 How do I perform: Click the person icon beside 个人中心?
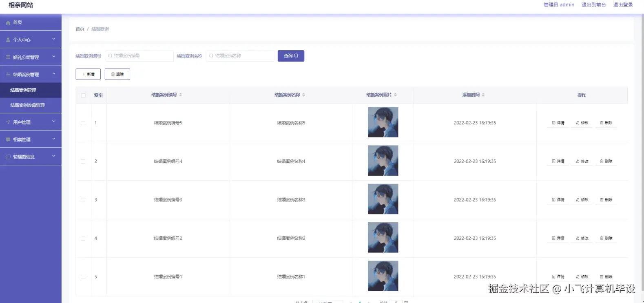(x=8, y=40)
